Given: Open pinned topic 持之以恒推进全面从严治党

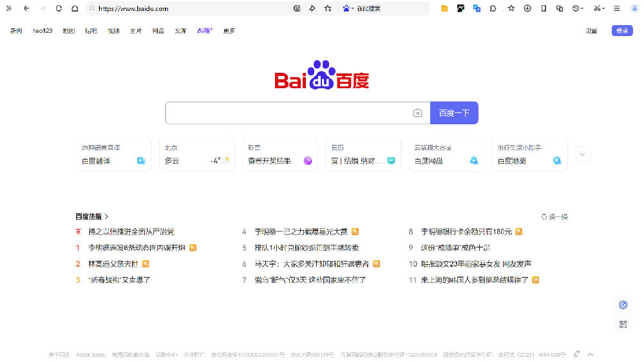Looking at the screenshot, I should pos(131,232).
